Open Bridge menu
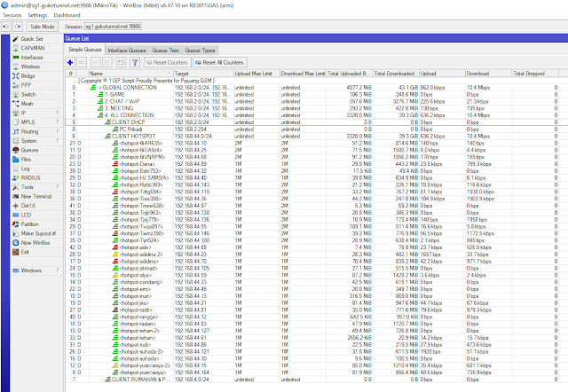The image size is (568, 392). (28, 76)
